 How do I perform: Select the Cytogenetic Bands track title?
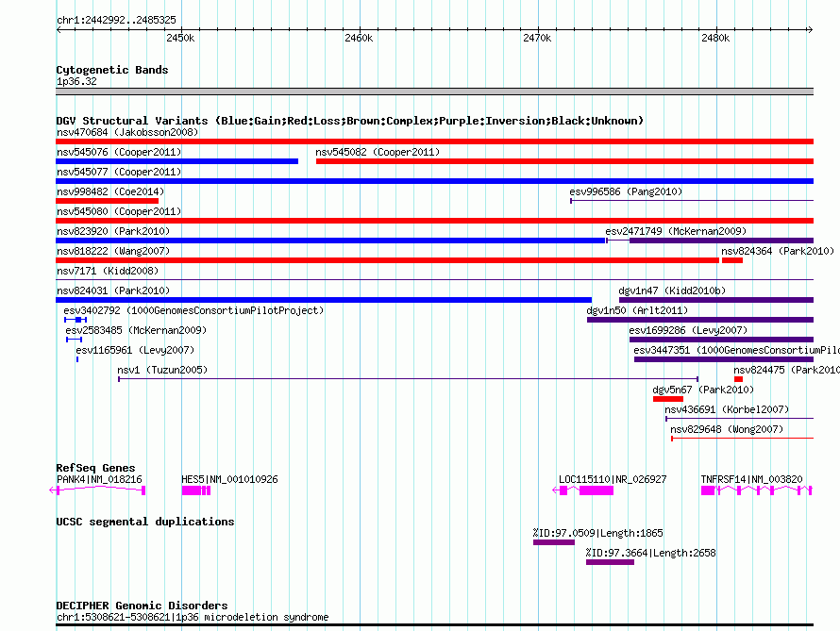(112, 70)
